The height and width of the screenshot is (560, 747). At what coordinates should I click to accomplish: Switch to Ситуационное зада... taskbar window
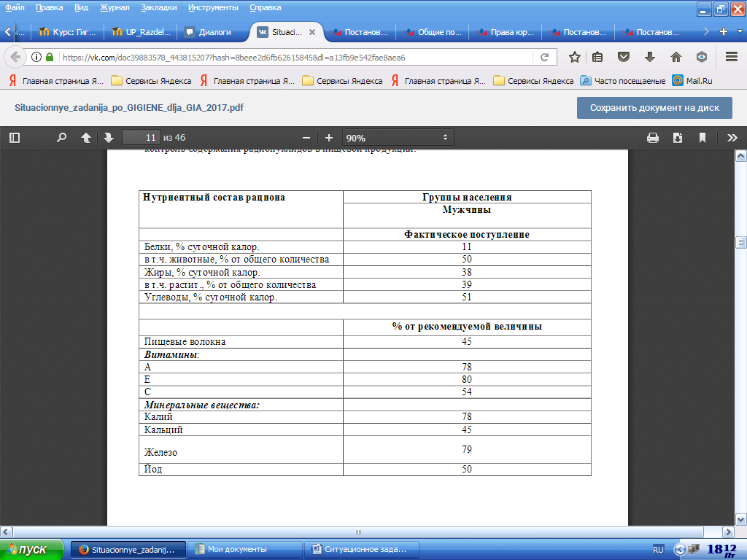pyautogui.click(x=362, y=550)
